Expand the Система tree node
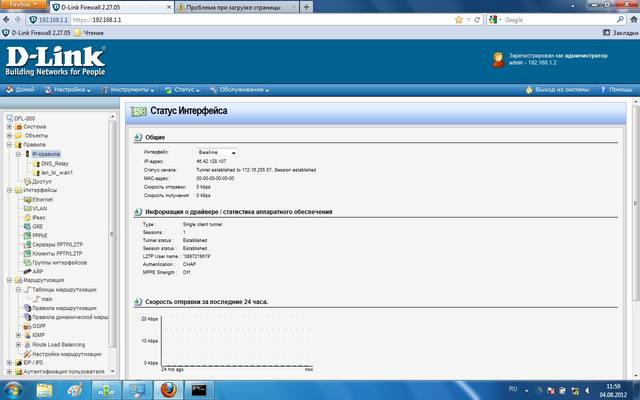Image resolution: width=640 pixels, height=400 pixels. point(9,127)
